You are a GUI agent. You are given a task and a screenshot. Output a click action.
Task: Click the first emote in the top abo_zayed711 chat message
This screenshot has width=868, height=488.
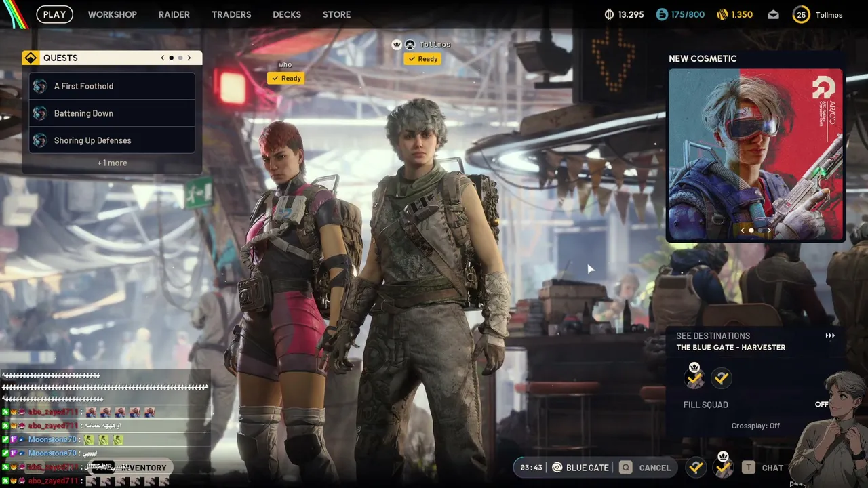pos(91,412)
